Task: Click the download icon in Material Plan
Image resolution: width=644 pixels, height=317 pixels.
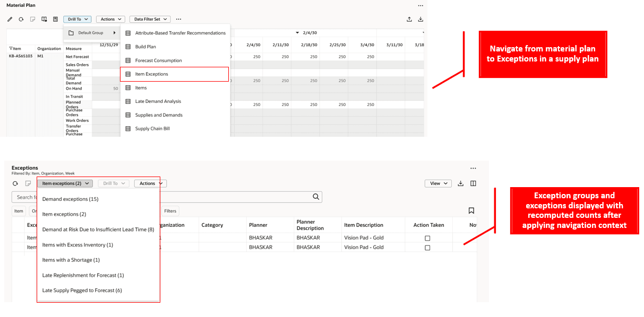Action: [420, 19]
